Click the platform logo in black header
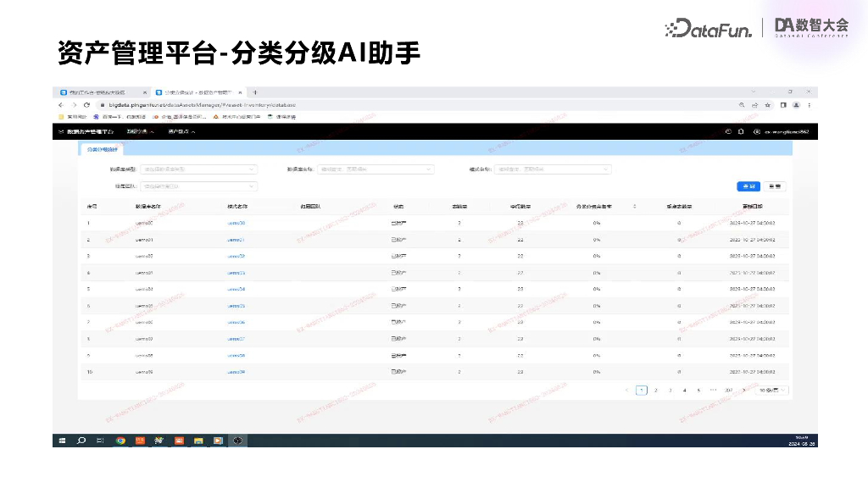Screen dimensions: 868x488 pyautogui.click(x=61, y=131)
